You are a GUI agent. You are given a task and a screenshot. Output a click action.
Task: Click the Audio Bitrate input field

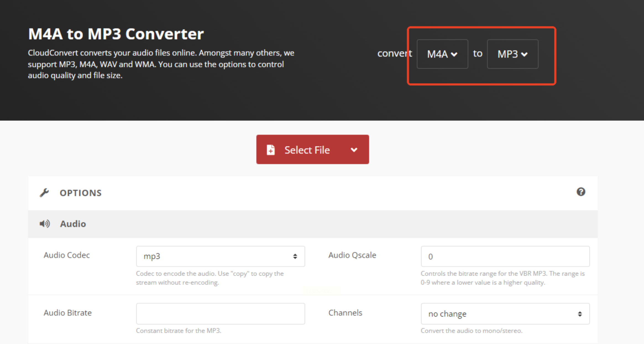click(x=220, y=314)
